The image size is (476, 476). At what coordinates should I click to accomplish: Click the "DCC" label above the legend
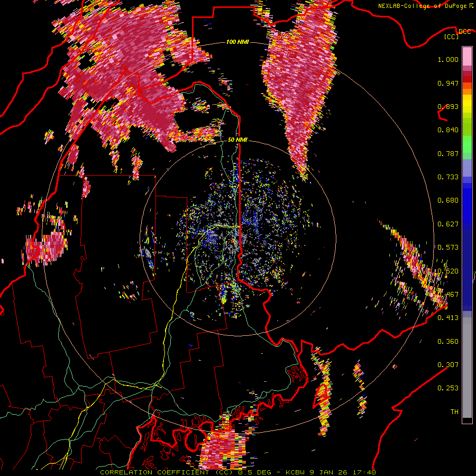(464, 31)
